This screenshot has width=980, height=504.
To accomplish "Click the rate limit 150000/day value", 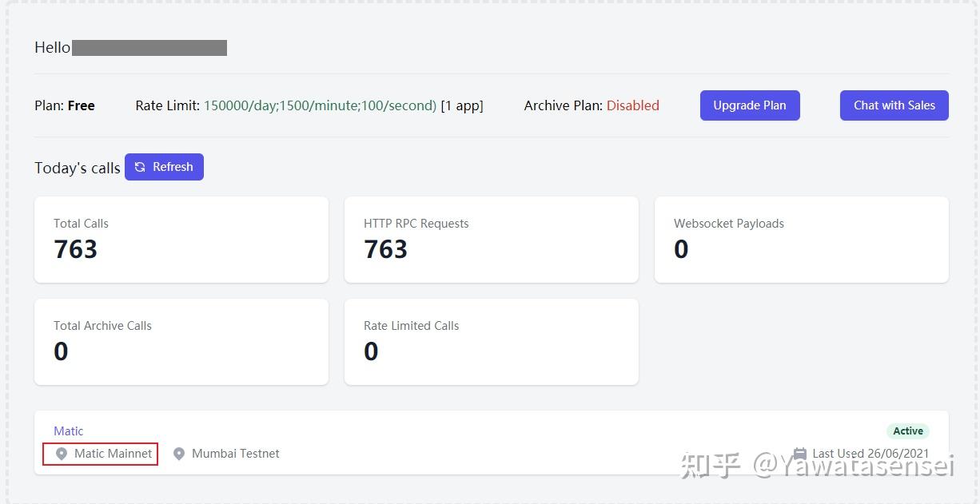I will (320, 105).
